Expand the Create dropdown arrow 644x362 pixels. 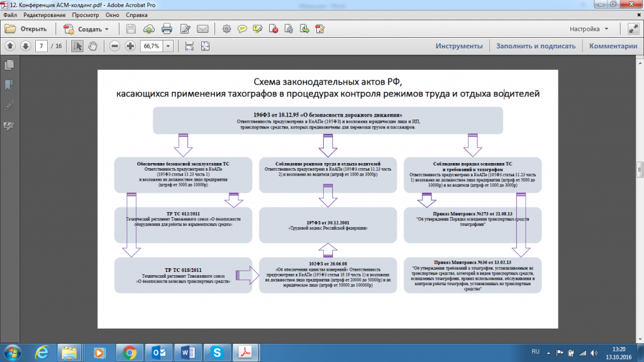click(x=107, y=29)
